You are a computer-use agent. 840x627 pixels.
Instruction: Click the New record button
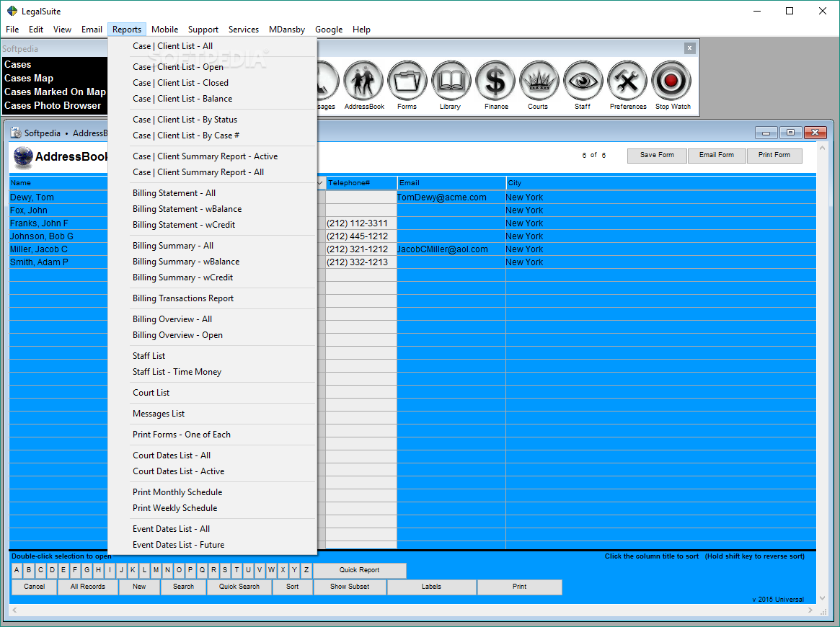pos(139,587)
